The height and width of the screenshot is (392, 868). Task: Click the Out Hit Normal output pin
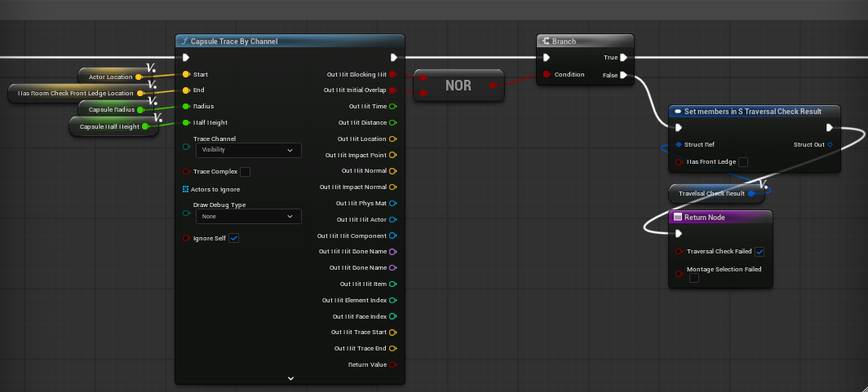coord(392,171)
